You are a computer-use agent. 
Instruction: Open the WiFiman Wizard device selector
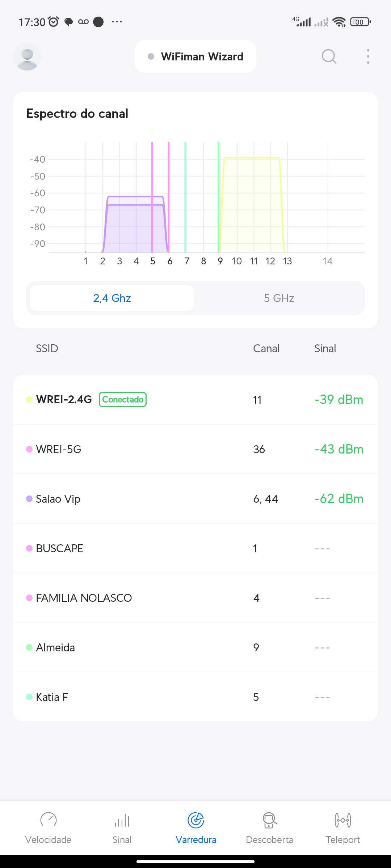[195, 57]
